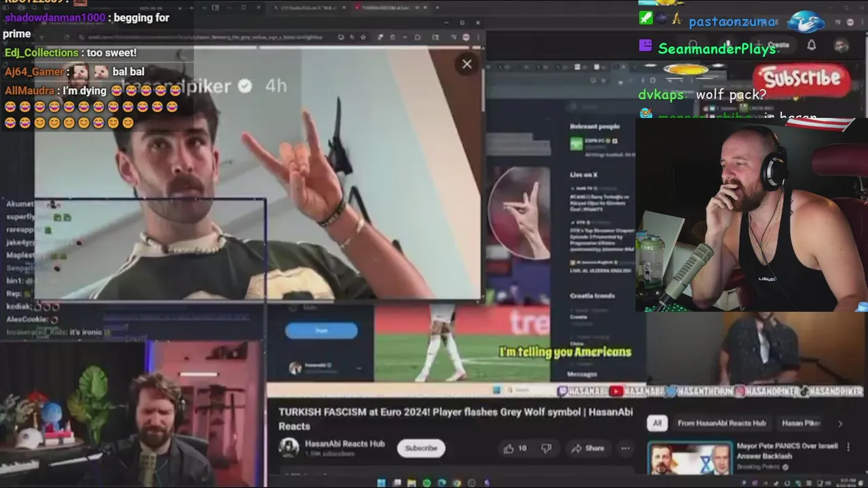The width and height of the screenshot is (868, 488).
Task: Open the Twitter account switcher profile row
Action: click(324, 367)
